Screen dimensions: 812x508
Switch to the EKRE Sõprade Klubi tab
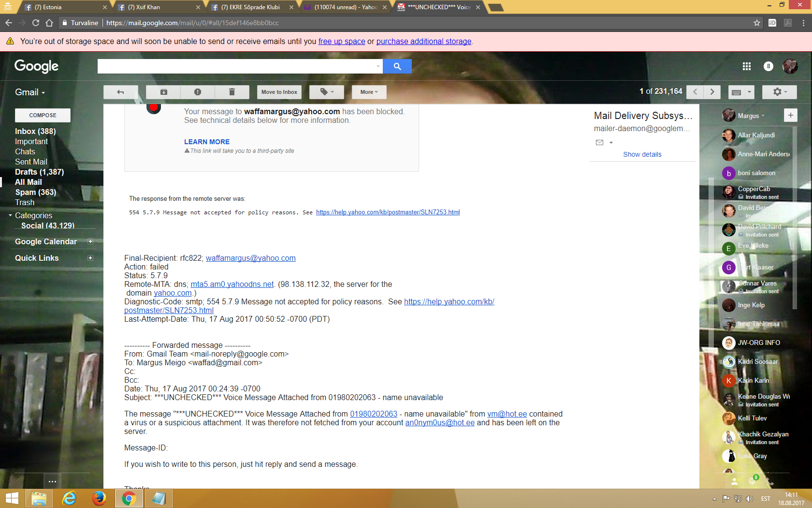click(251, 7)
